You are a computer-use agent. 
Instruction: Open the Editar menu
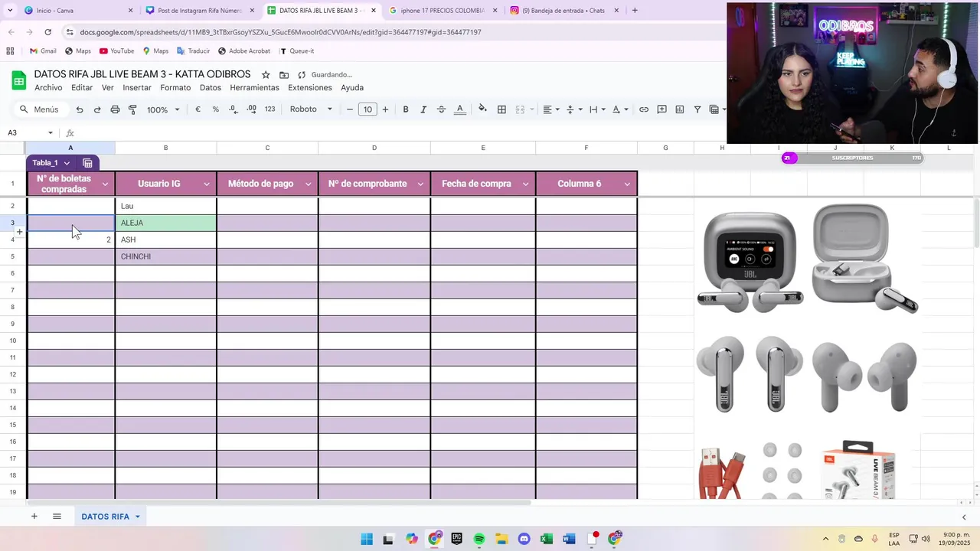[x=82, y=88]
